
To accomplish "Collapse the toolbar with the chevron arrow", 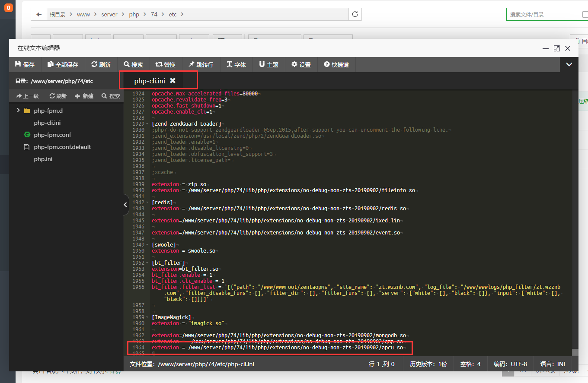I will 569,65.
